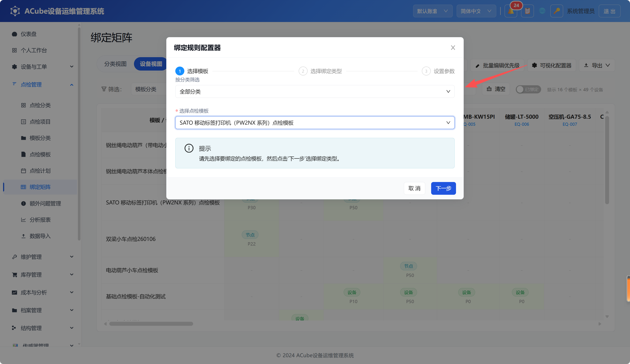The height and width of the screenshot is (364, 630).
Task: Toggle the 已绑定 switch
Action: coord(528,89)
